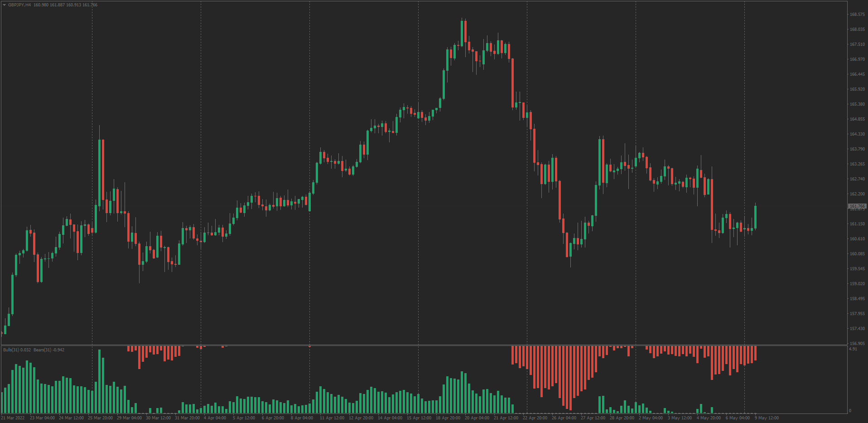This screenshot has height=423, width=868.
Task: Click the highlighted current price label 161.766
Action: coord(857,206)
